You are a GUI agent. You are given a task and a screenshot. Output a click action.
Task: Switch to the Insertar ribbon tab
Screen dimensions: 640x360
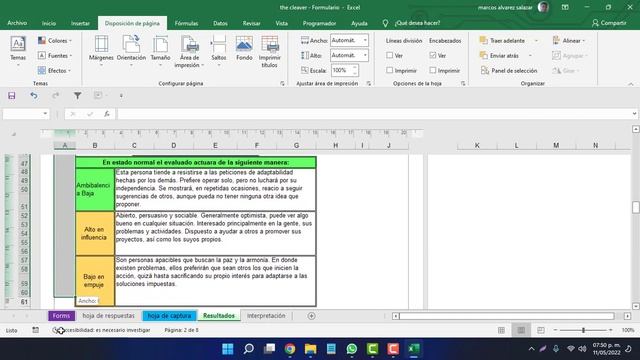point(80,23)
